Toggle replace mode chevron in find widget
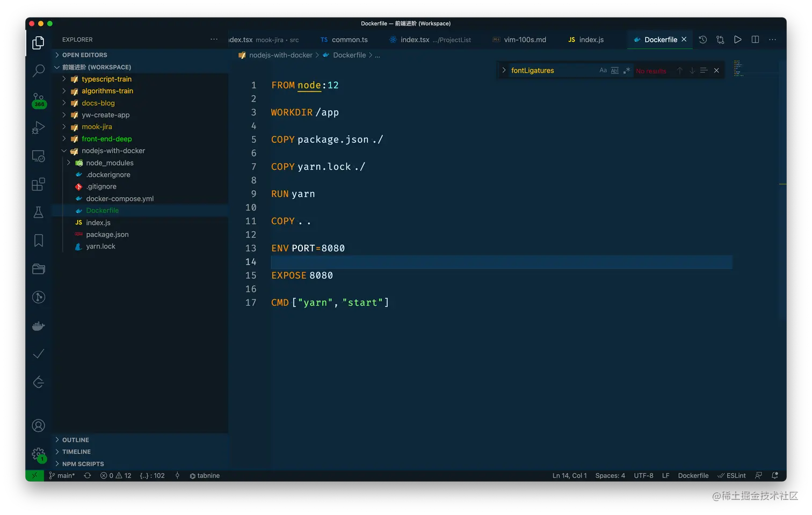 [x=504, y=70]
